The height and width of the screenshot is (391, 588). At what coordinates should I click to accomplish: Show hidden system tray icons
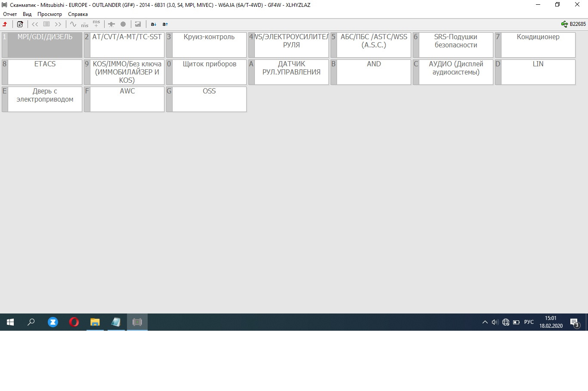(x=485, y=322)
